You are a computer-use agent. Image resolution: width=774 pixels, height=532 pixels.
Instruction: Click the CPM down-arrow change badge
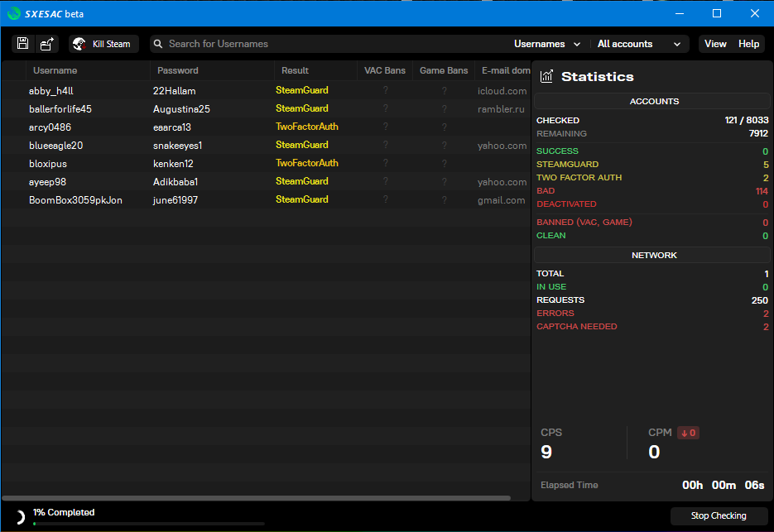pos(688,433)
